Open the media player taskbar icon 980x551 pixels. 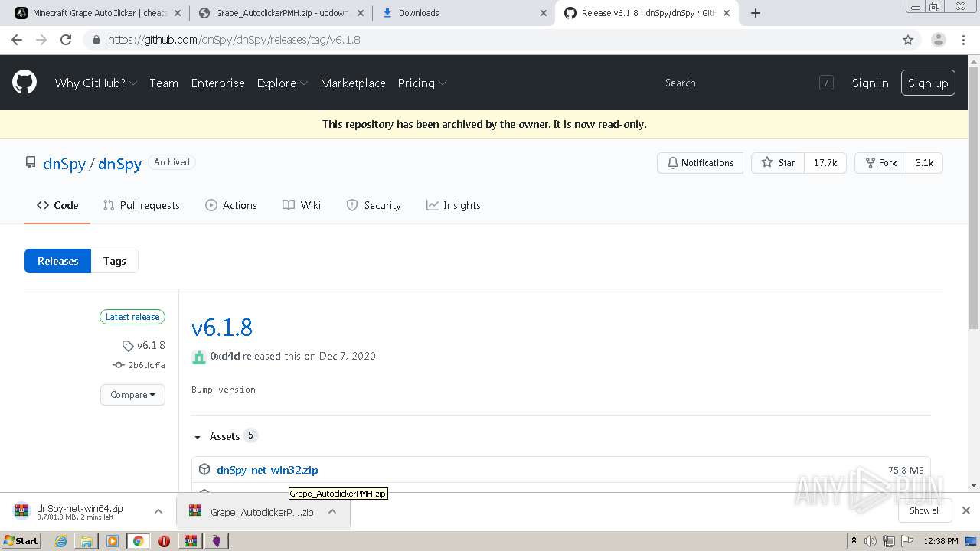pyautogui.click(x=113, y=541)
